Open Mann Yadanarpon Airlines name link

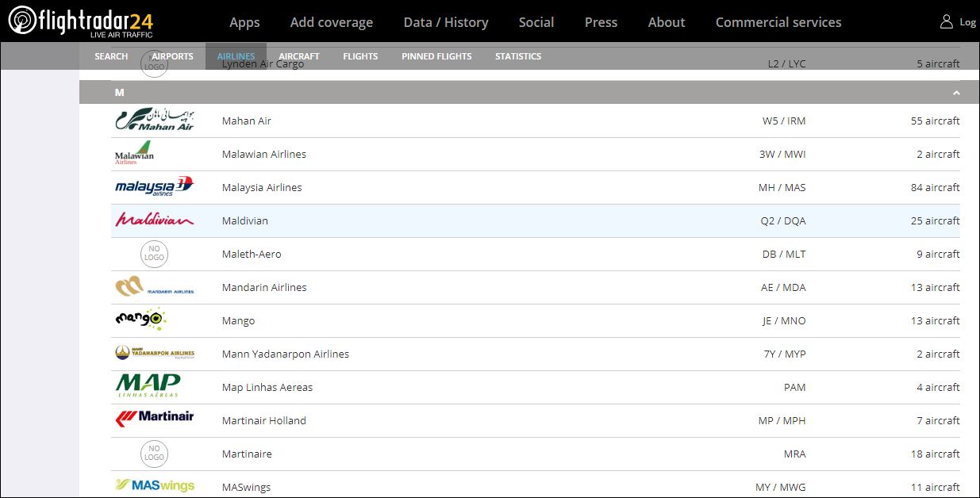click(286, 354)
